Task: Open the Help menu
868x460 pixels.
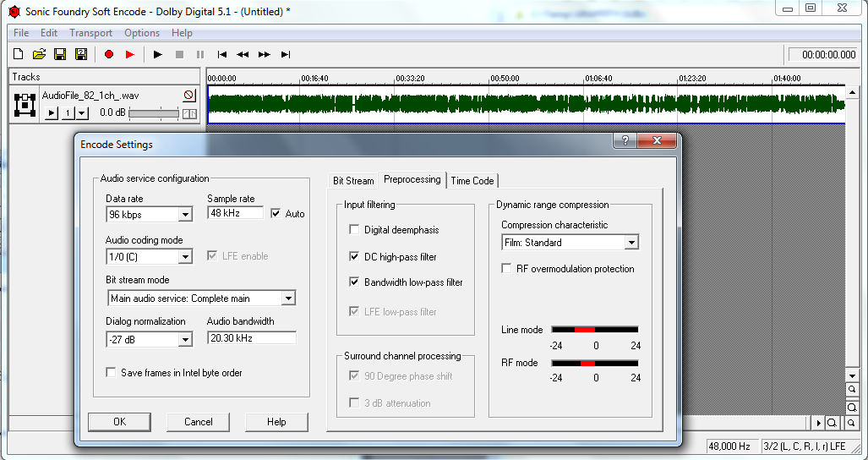Action: tap(182, 33)
